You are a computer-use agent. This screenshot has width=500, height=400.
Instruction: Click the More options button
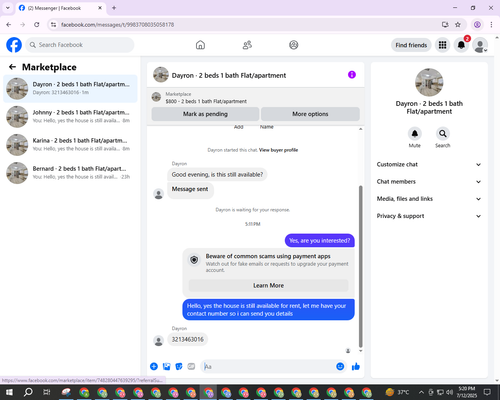point(310,114)
